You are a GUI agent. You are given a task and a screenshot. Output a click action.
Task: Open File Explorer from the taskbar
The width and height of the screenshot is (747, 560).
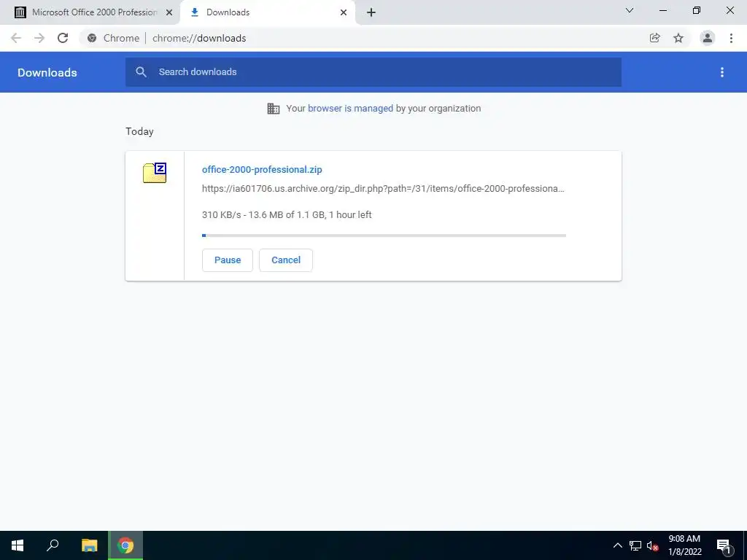pos(89,545)
